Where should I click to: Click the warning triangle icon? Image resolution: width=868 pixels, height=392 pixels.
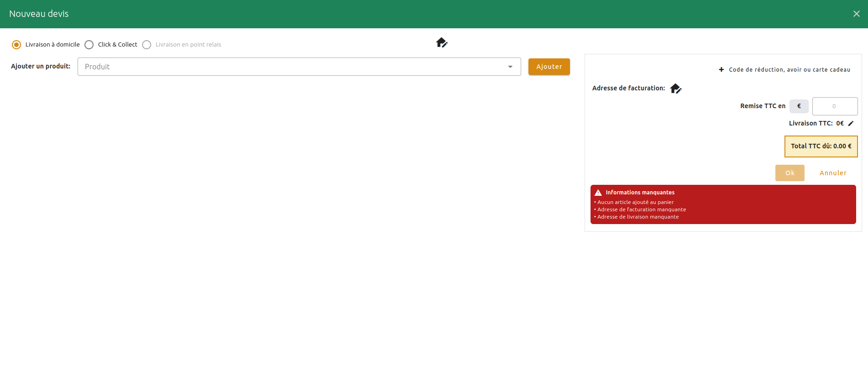coord(598,193)
